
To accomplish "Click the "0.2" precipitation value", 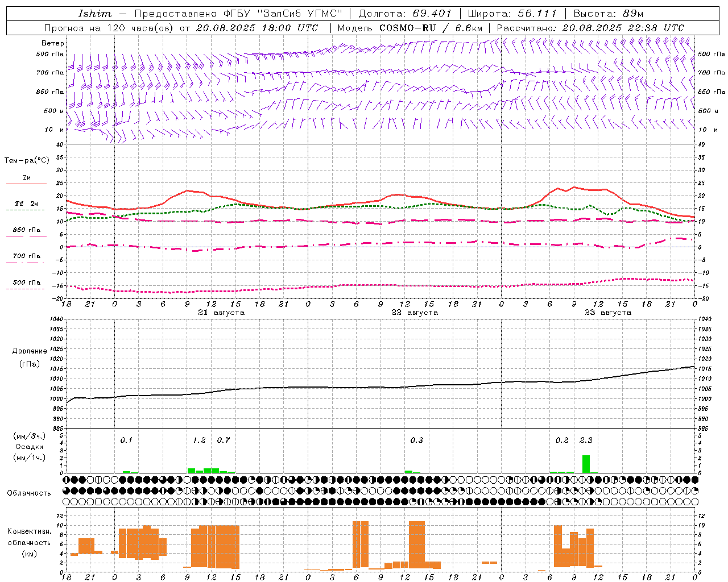I will coord(562,440).
